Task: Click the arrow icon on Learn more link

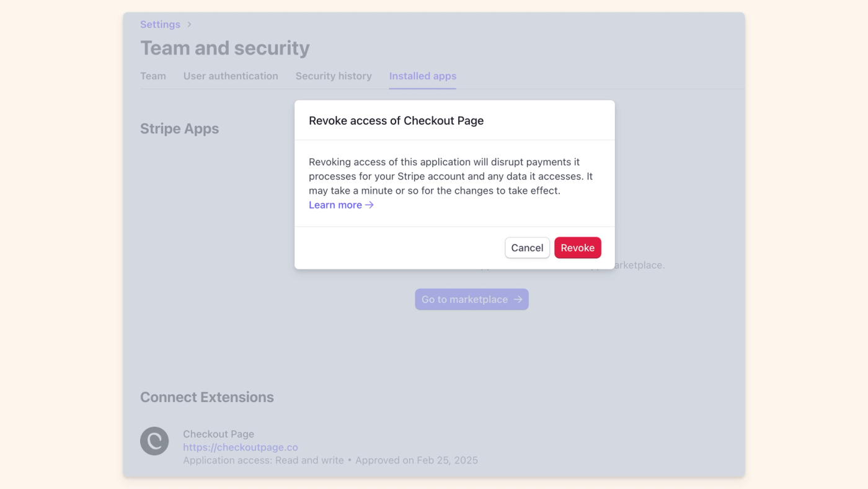Action: point(369,205)
